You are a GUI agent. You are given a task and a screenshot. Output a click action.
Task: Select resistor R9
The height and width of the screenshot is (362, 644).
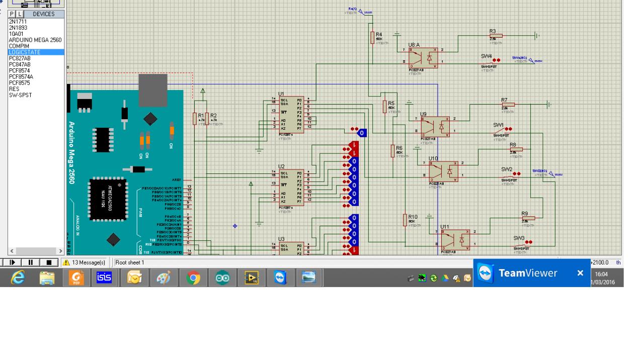click(x=527, y=218)
